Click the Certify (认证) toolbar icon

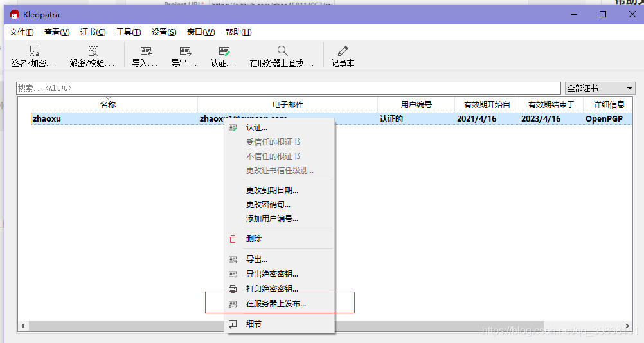pos(224,51)
